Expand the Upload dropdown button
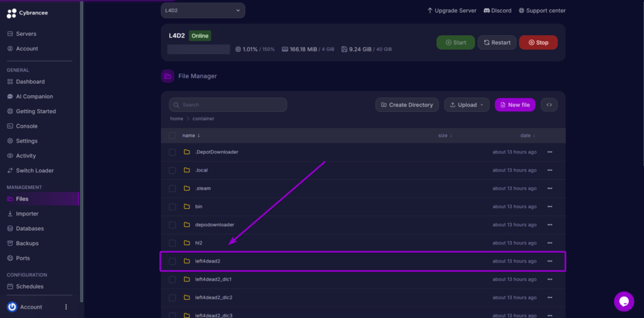Image resolution: width=644 pixels, height=318 pixels. (x=467, y=104)
